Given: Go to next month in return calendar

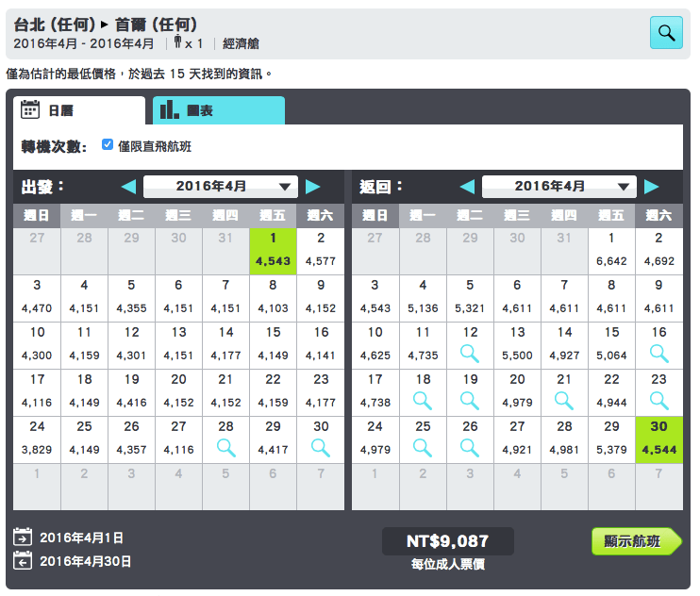Looking at the screenshot, I should (651, 187).
